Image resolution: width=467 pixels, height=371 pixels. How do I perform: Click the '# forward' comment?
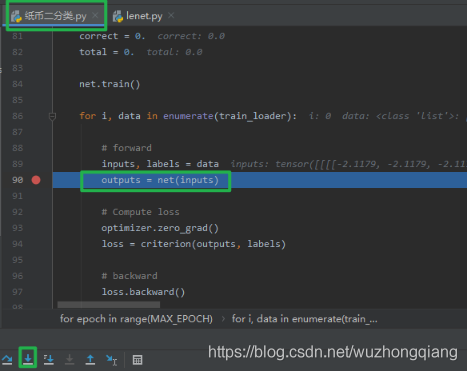(x=127, y=148)
